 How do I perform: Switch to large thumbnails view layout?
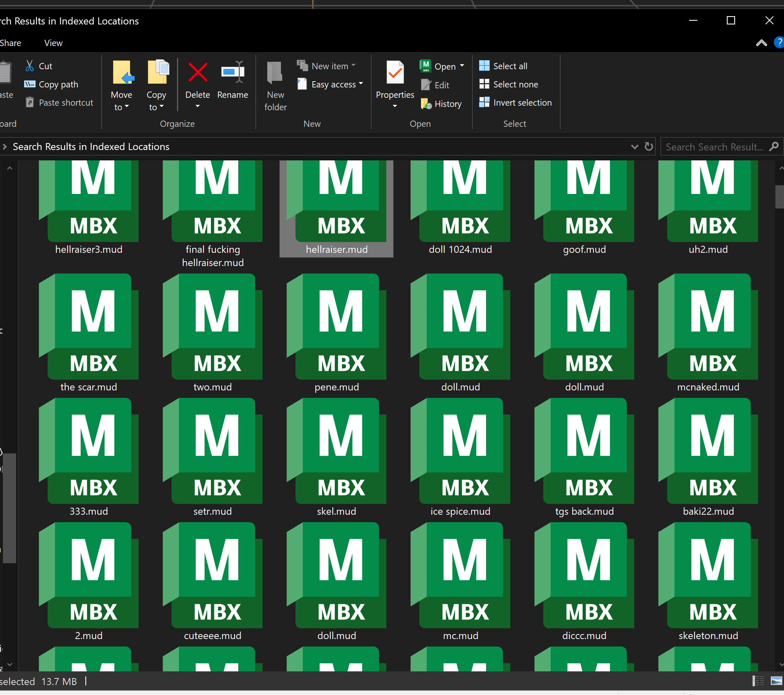776,681
